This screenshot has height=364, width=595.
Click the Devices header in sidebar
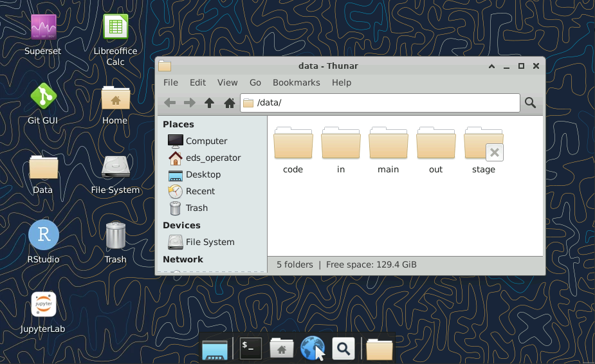[x=181, y=225]
